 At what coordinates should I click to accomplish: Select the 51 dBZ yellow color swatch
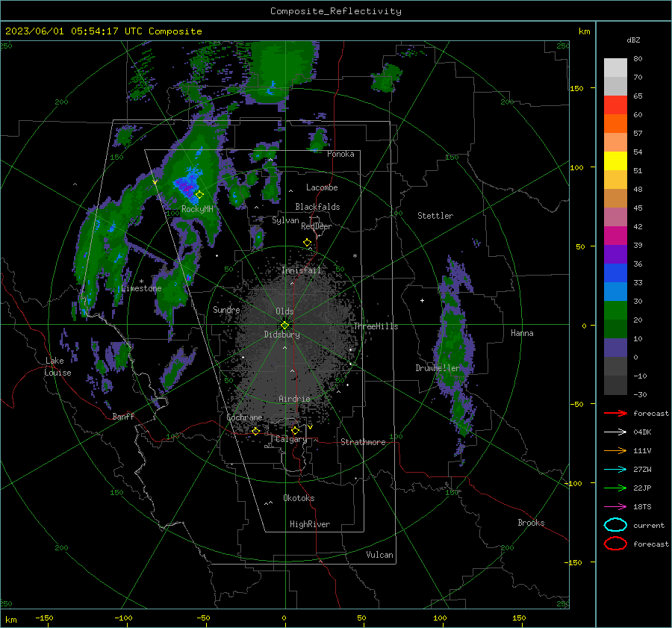615,161
